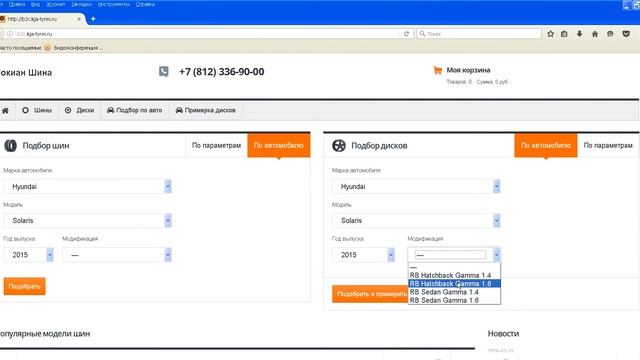This screenshot has width=640, height=360.
Task: Choose RB Sedan Gamma 1.4 option
Action: click(454, 292)
